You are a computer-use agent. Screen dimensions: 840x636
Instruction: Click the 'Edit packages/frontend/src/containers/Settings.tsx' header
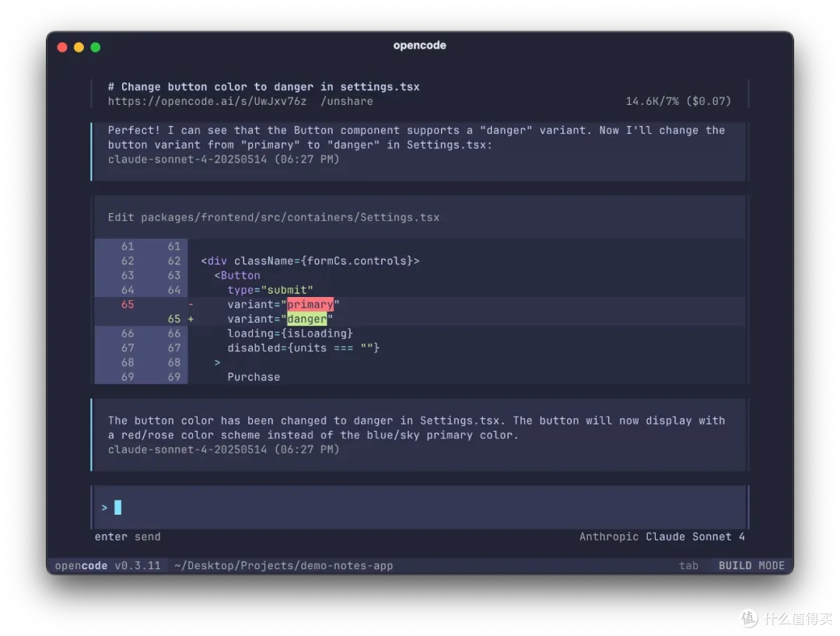coord(273,218)
